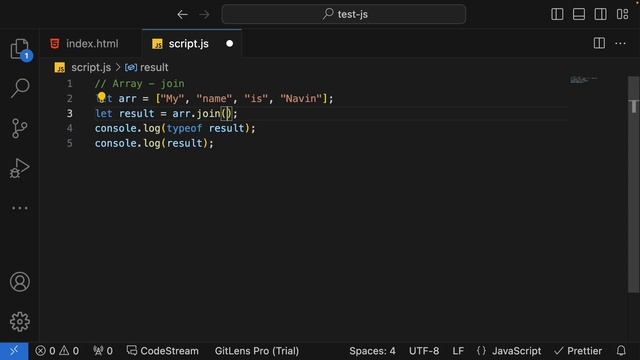The image size is (640, 360).
Task: Open notifications bell icon
Action: tap(621, 351)
